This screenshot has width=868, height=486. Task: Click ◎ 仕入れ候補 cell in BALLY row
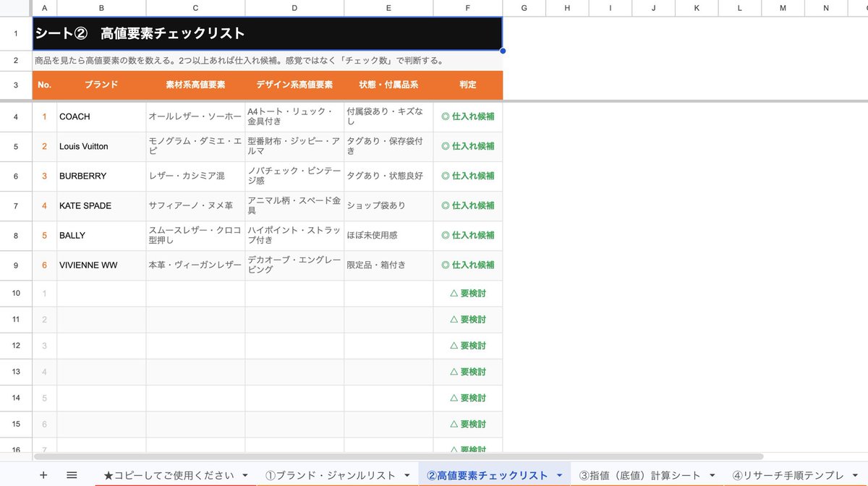(468, 235)
